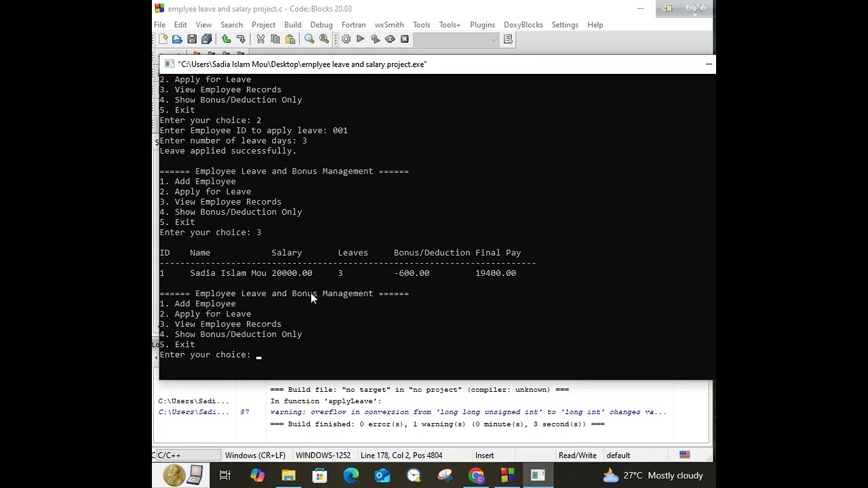Image resolution: width=868 pixels, height=488 pixels.
Task: Click the Copy toolbar icon
Action: 275,39
